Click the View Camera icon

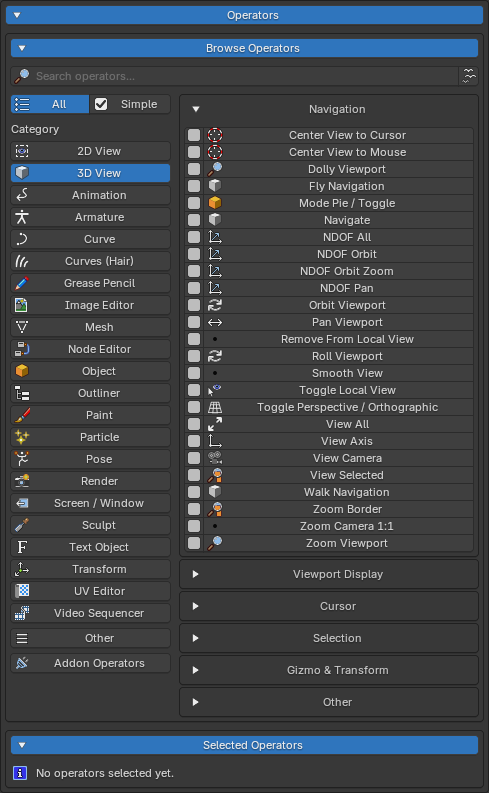click(215, 458)
